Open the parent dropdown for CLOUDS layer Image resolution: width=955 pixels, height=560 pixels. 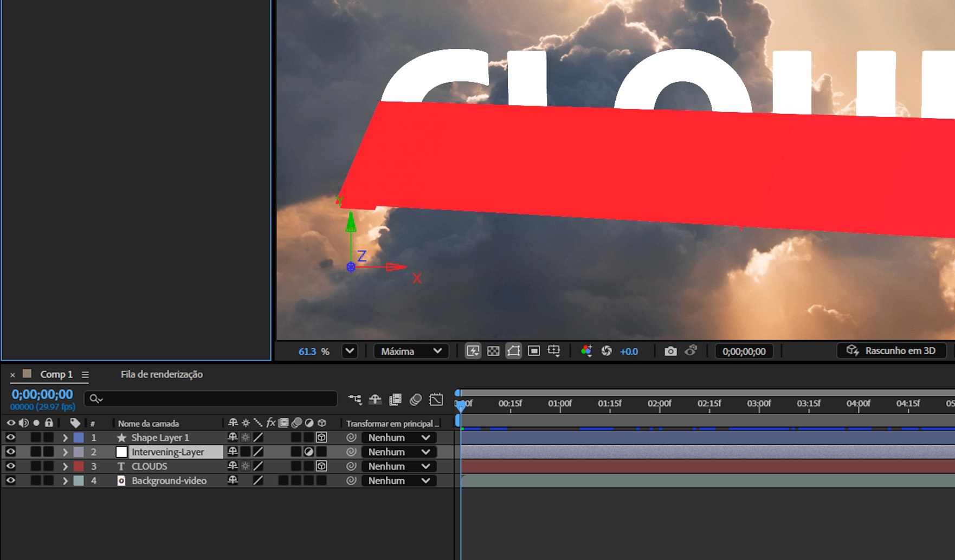[x=398, y=466]
